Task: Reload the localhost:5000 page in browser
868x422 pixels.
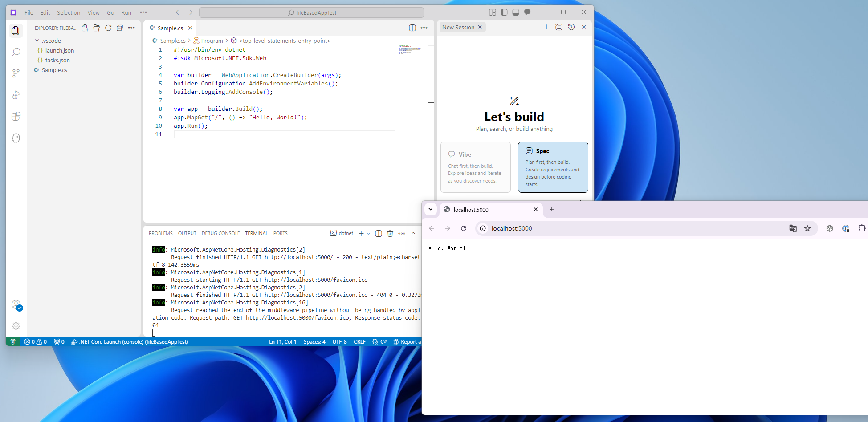Action: point(464,228)
